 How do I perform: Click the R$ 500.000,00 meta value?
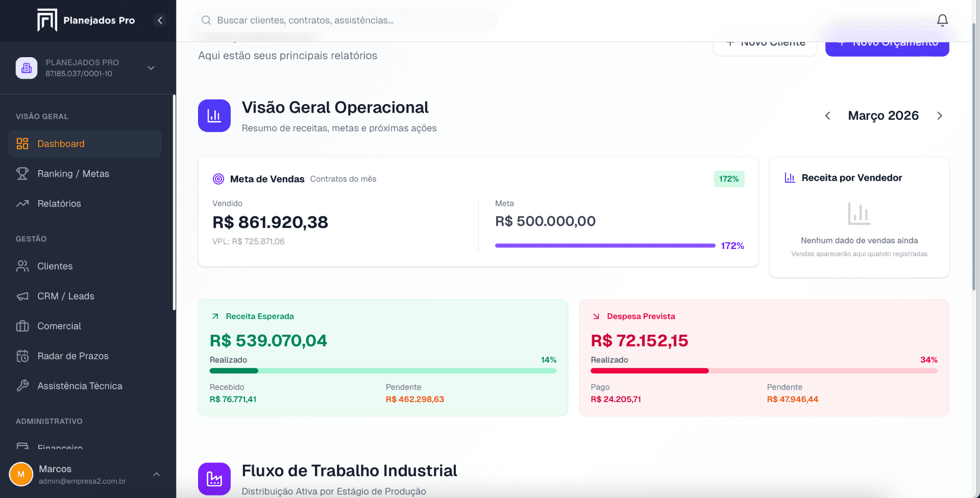545,221
